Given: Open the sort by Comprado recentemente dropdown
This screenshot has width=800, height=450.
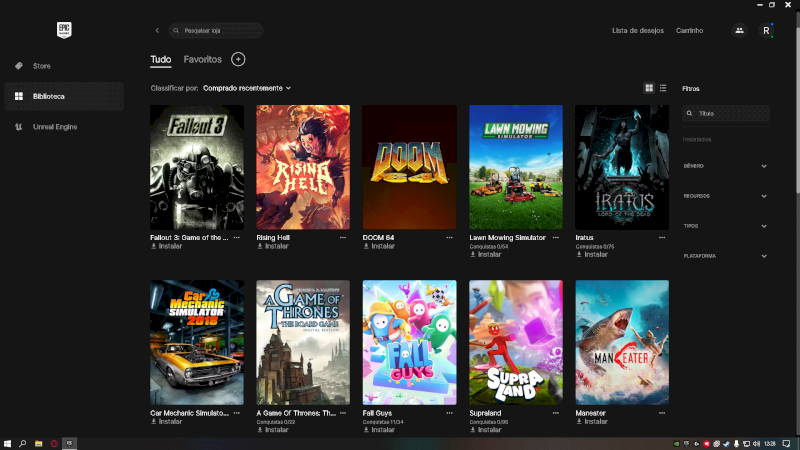Looking at the screenshot, I should 246,88.
